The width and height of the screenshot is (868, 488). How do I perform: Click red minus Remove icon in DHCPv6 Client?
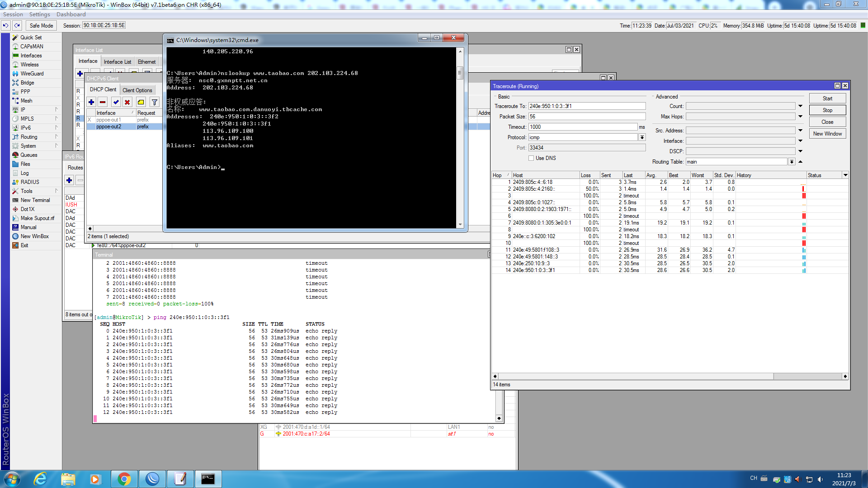pos(103,102)
